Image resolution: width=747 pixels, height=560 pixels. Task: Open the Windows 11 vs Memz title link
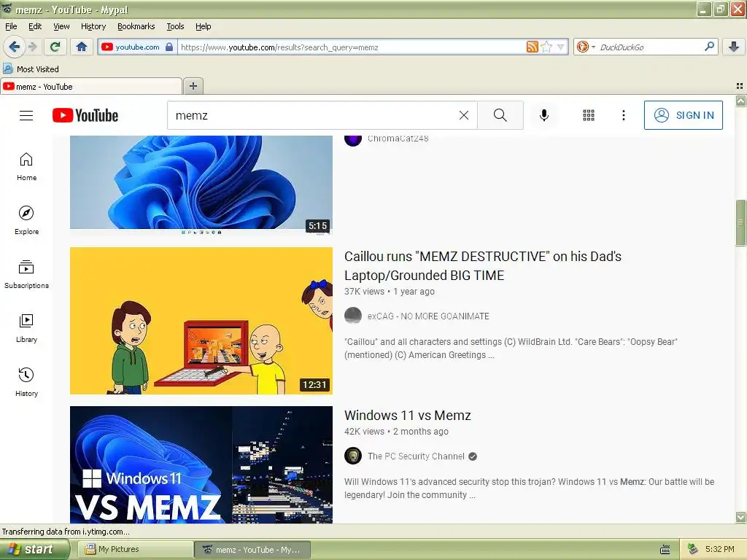pos(407,415)
